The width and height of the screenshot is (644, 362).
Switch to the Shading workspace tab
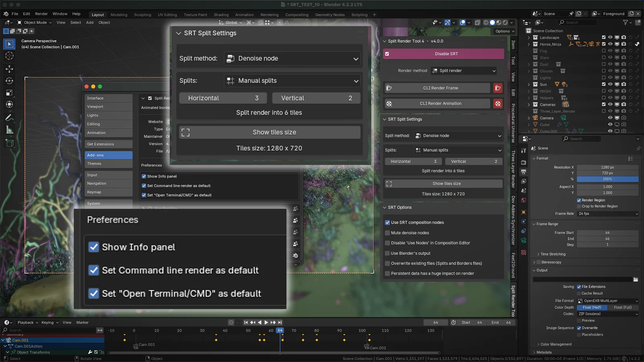(x=221, y=14)
